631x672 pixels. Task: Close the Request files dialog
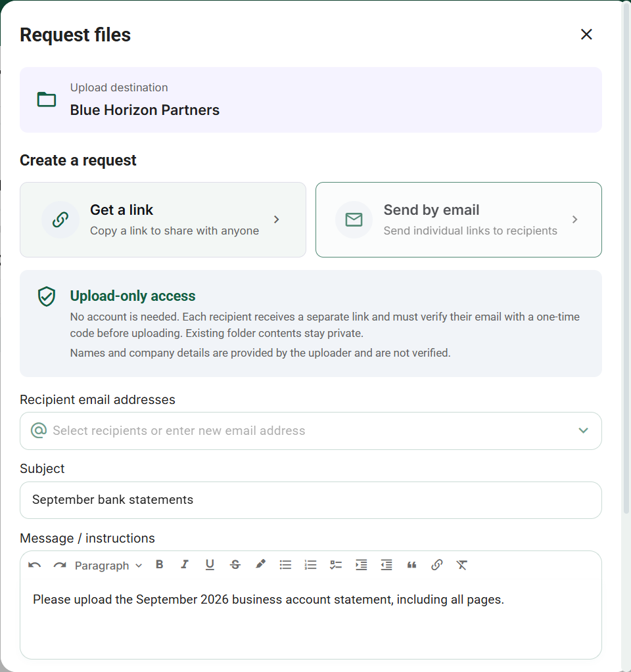pos(586,34)
